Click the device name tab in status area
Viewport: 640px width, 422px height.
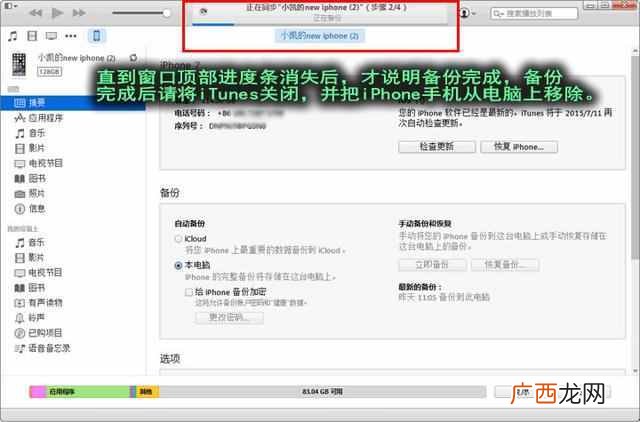320,36
